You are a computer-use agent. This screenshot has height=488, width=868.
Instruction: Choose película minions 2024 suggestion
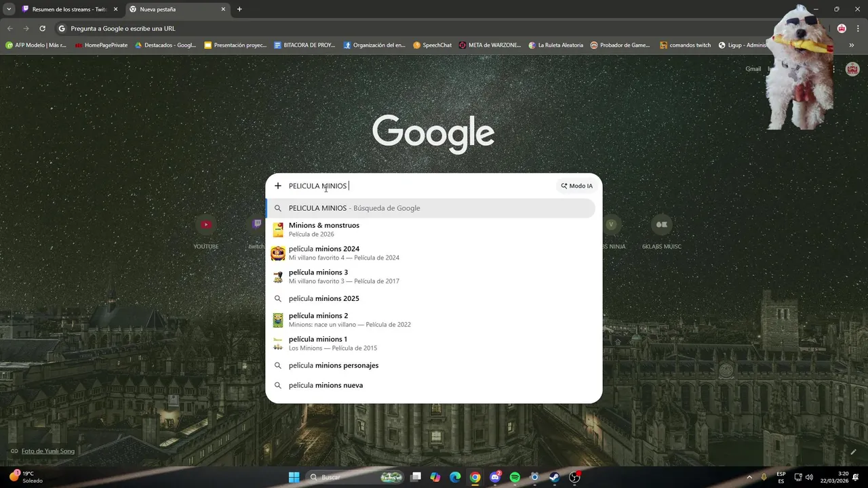pyautogui.click(x=431, y=253)
